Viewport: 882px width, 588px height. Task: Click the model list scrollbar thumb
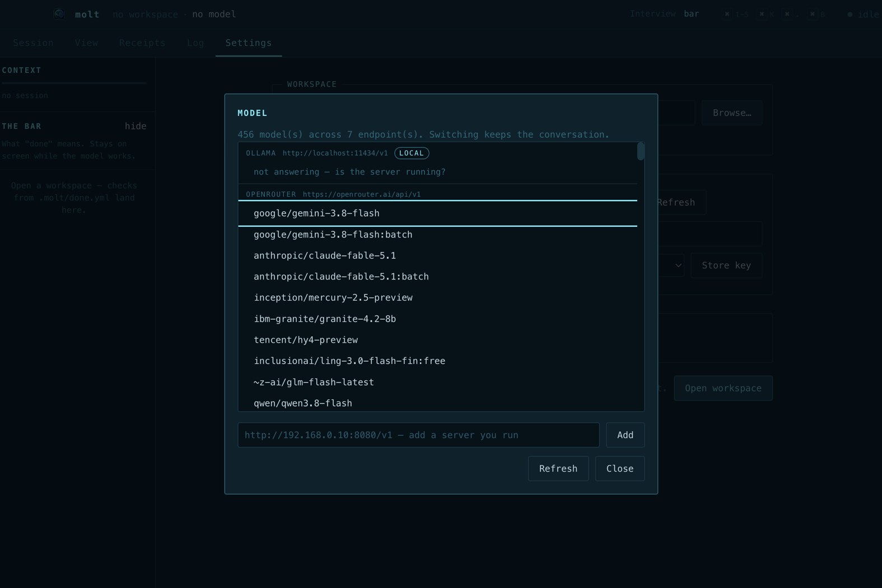tap(641, 151)
